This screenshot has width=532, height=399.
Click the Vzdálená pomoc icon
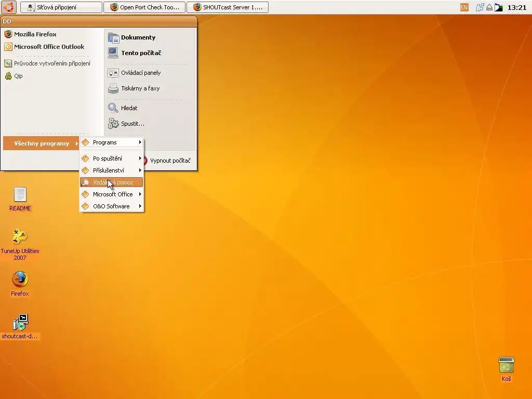pyautogui.click(x=86, y=182)
